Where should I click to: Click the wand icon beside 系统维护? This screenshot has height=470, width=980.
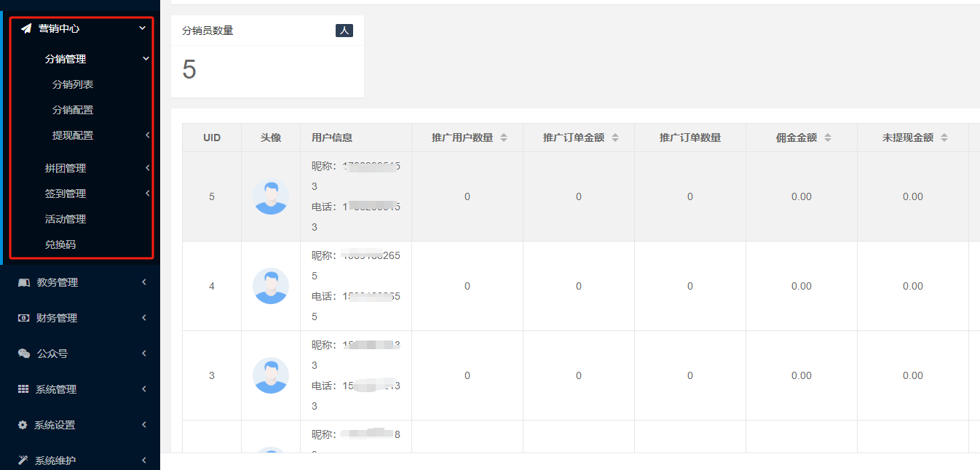[x=23, y=461]
